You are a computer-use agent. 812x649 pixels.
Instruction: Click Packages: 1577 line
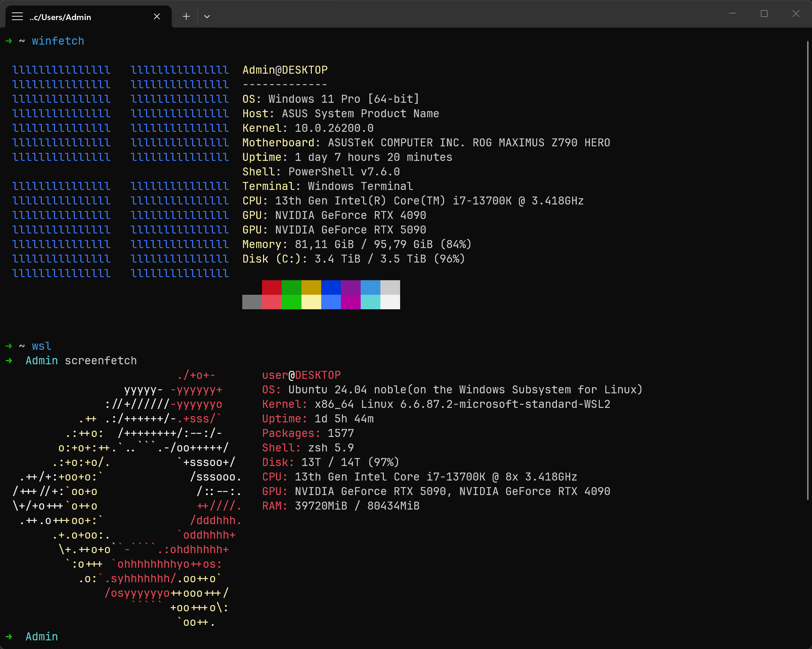pyautogui.click(x=308, y=433)
